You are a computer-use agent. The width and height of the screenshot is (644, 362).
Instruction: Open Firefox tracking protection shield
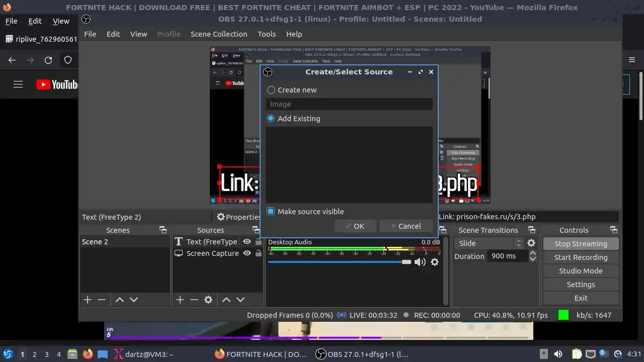click(68, 60)
